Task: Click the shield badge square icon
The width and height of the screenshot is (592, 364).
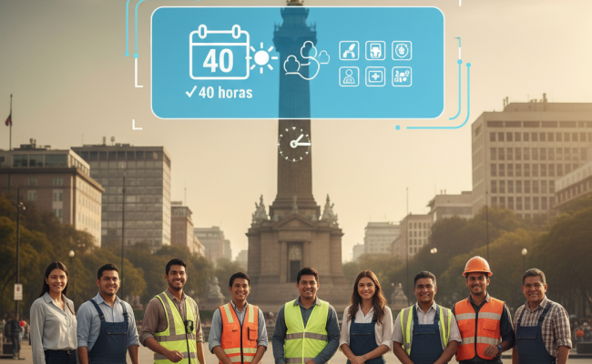Action: coord(402,51)
